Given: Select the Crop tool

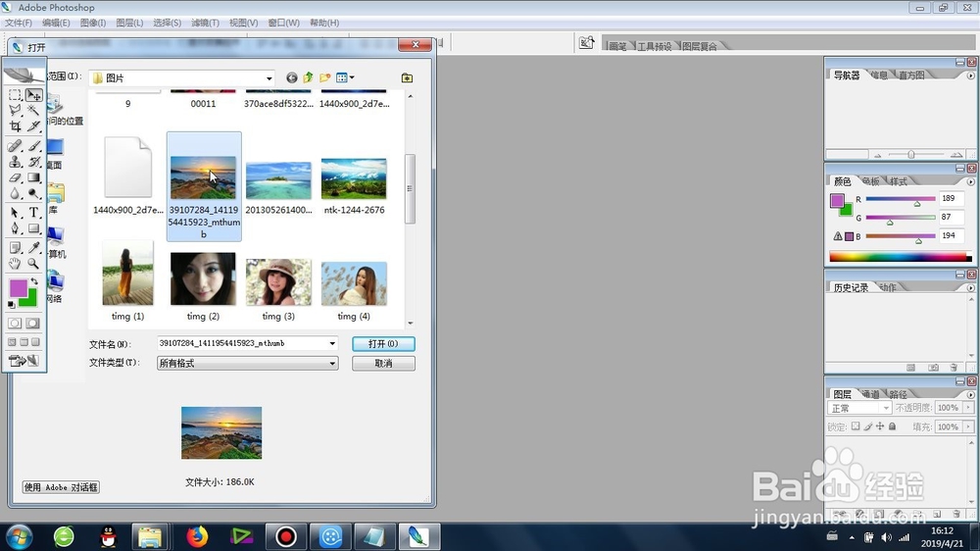Looking at the screenshot, I should tap(15, 126).
